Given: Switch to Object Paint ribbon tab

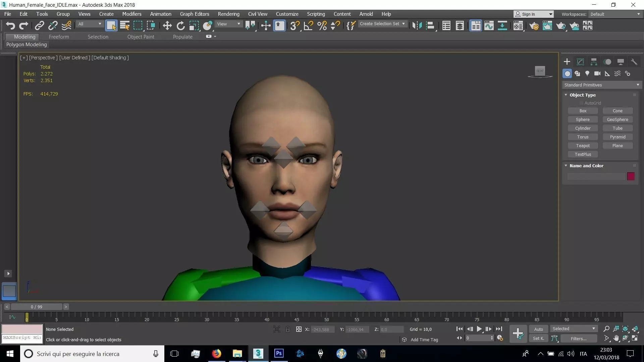Looking at the screenshot, I should coord(141,37).
